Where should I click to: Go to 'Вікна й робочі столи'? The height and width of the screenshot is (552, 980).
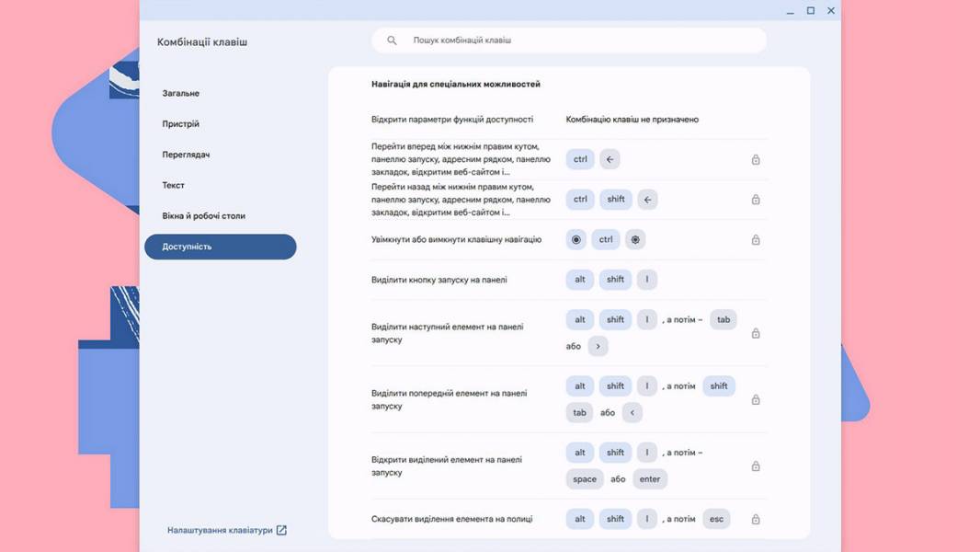220,215
